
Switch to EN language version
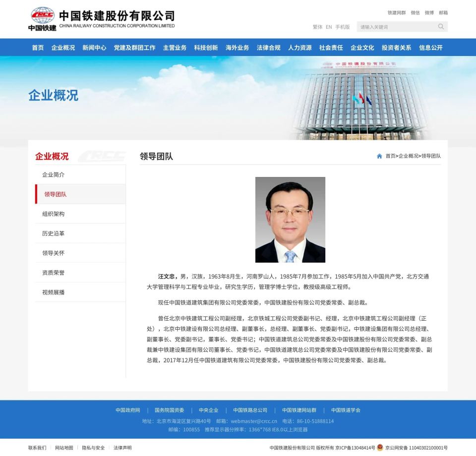click(329, 27)
